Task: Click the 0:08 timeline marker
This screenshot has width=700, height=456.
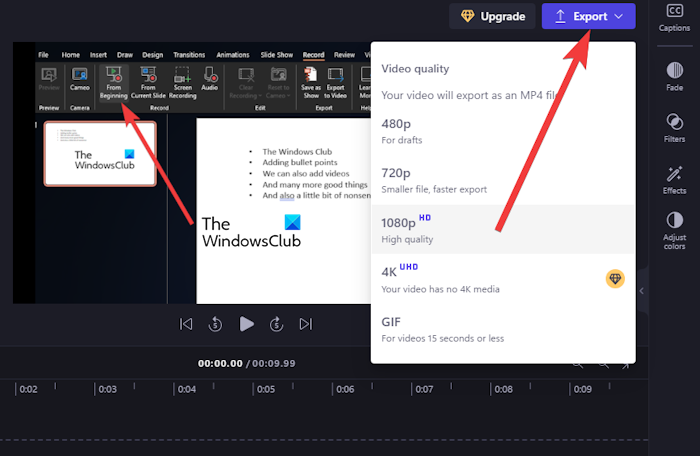Action: 503,389
